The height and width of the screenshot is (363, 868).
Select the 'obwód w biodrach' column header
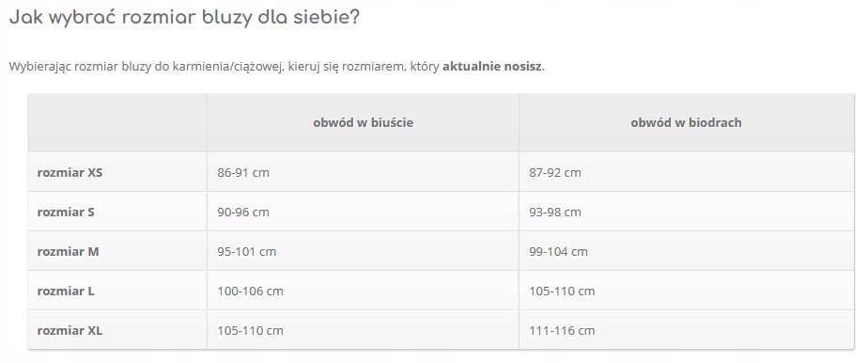coord(687,122)
